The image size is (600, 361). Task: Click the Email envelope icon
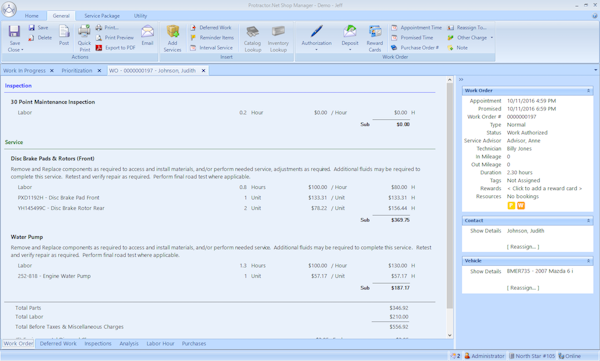tap(147, 31)
